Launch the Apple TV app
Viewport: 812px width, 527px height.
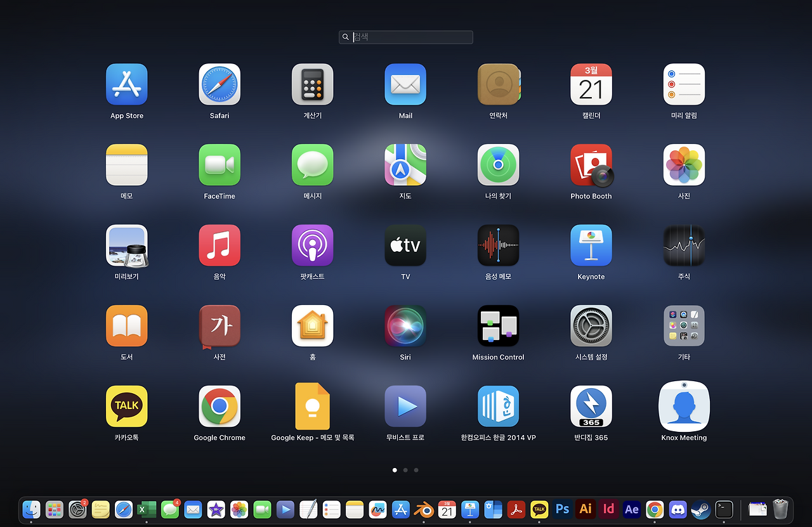(x=405, y=245)
